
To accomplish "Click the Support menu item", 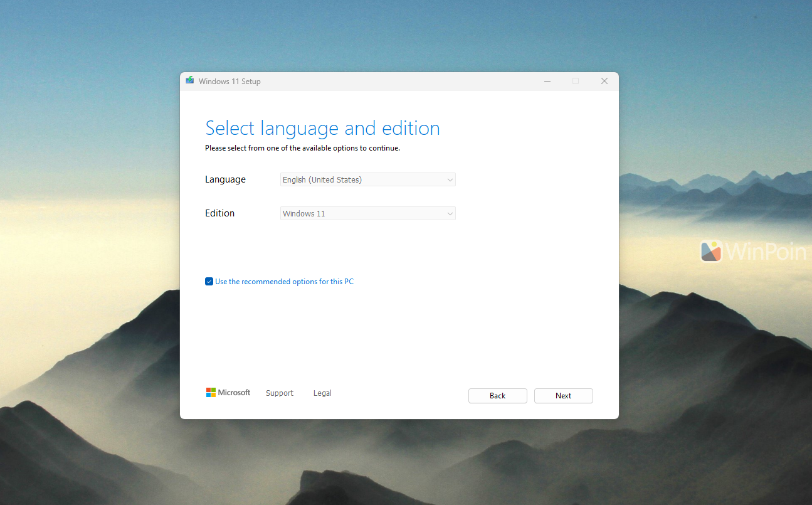I will (x=279, y=393).
